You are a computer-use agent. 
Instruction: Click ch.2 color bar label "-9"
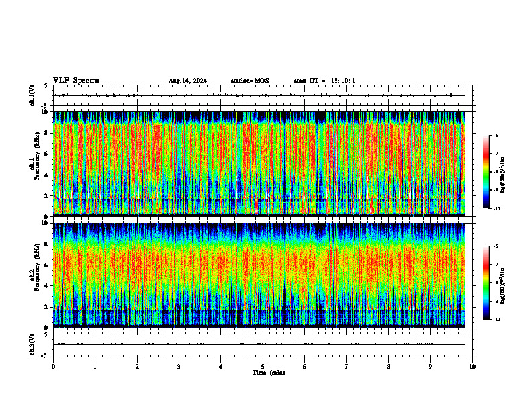point(496,301)
